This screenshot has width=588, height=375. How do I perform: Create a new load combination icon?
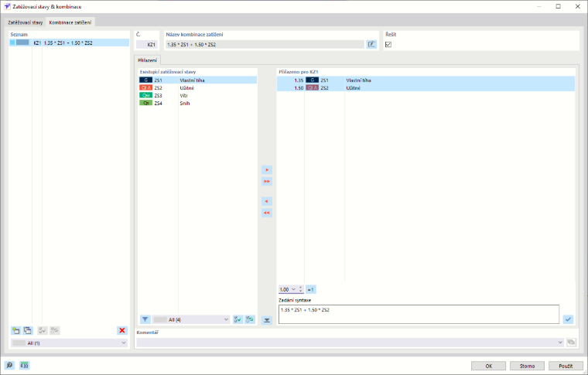coord(15,330)
